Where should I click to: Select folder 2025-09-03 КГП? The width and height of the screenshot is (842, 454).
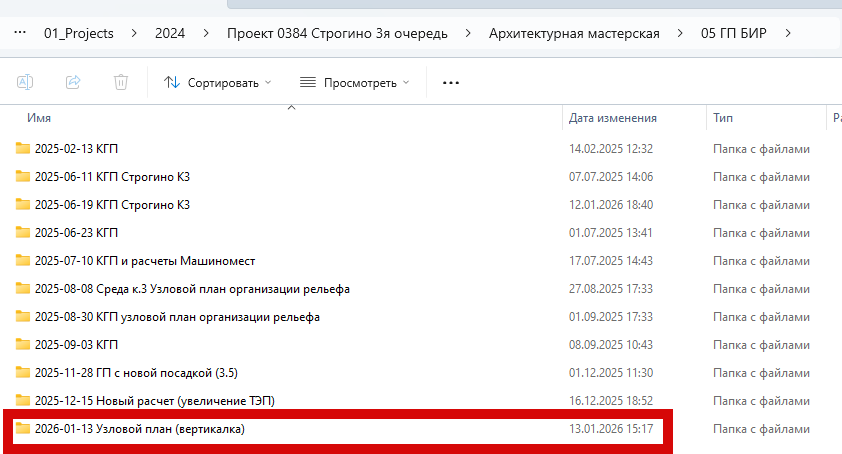click(x=76, y=345)
